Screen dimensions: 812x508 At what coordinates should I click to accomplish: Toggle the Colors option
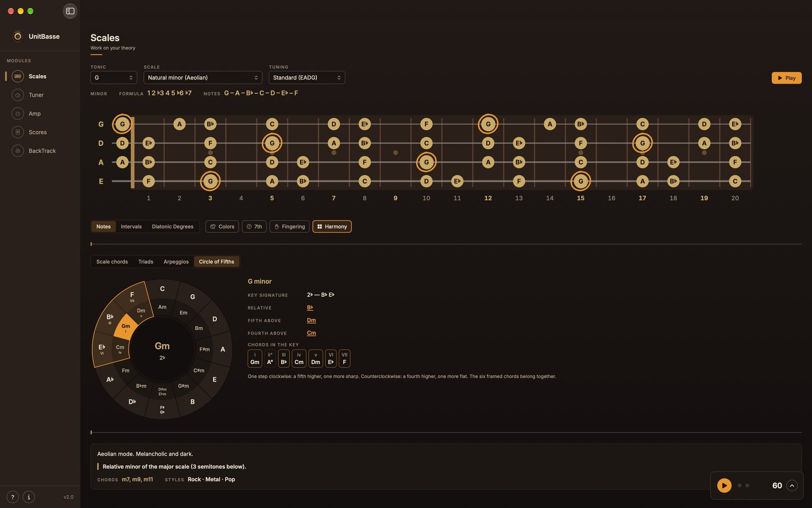click(222, 226)
